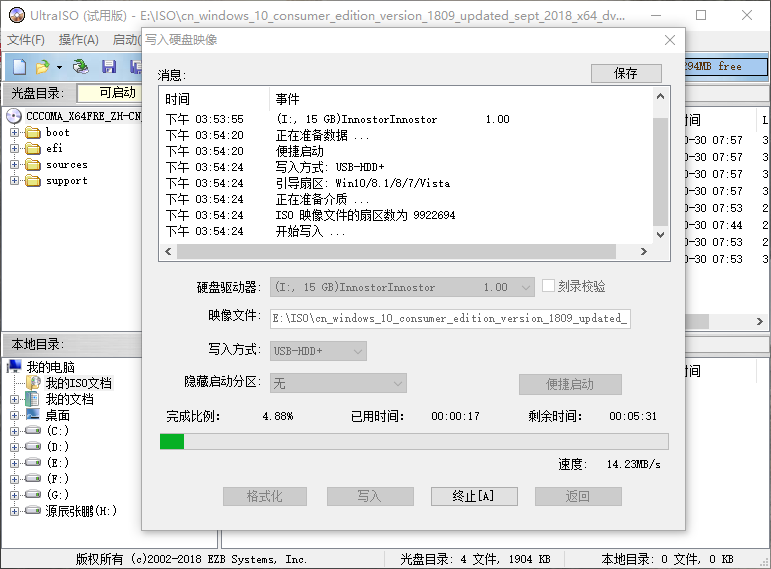The height and width of the screenshot is (569, 771).
Task: Click the 时间 column header in log
Action: click(x=178, y=99)
